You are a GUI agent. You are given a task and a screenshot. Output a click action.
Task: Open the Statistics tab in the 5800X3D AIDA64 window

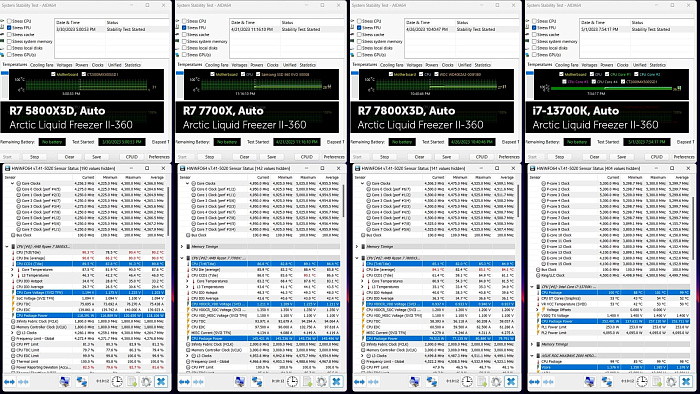(x=133, y=65)
